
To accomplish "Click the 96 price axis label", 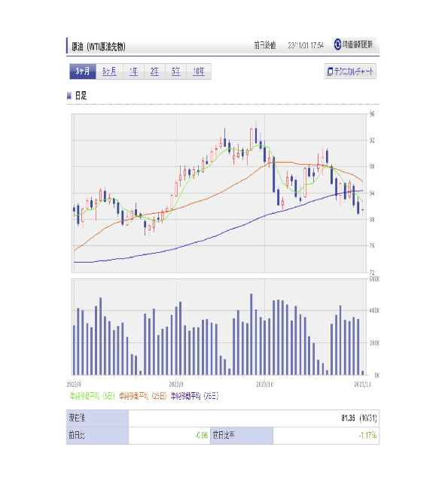I will [372, 114].
